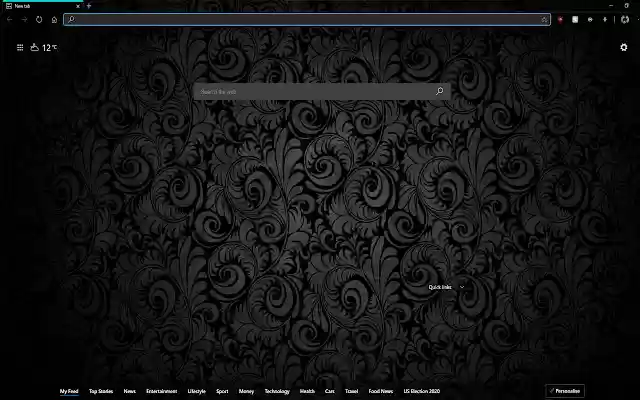The height and width of the screenshot is (400, 640).
Task: Open the 12 °C weather widget
Action: click(44, 48)
